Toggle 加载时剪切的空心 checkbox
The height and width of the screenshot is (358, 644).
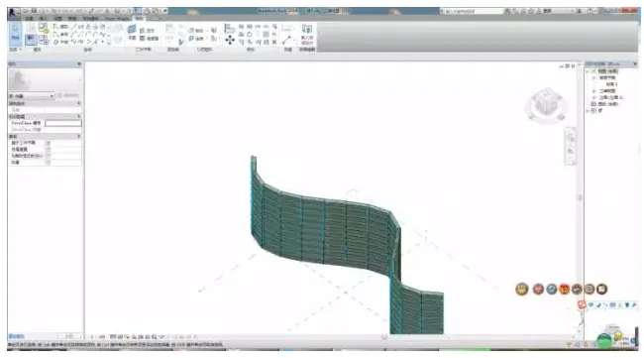click(x=48, y=156)
